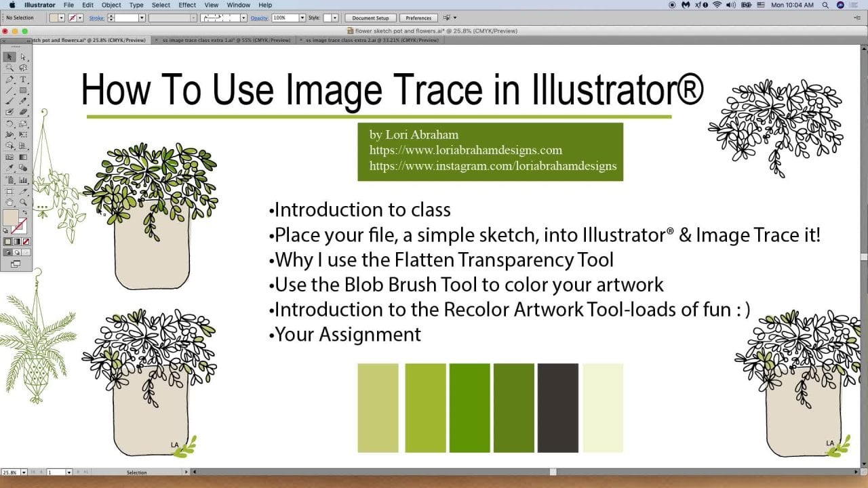
Task: Select the Selection tool (black arrow)
Action: (x=10, y=57)
